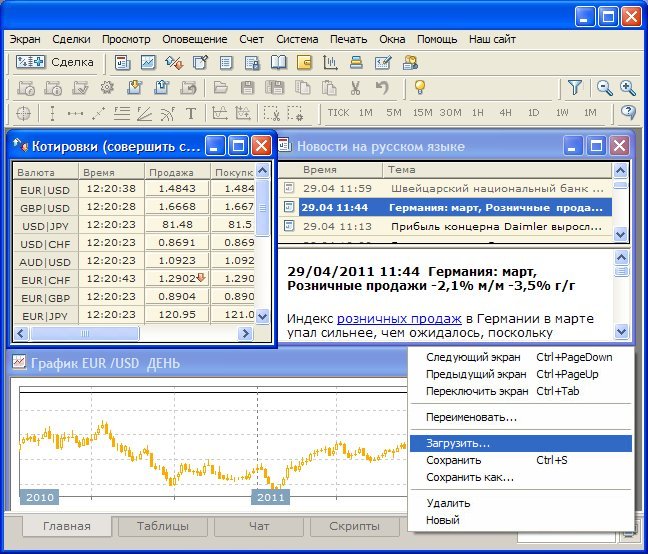Click the zoom out magnifier

[x=604, y=88]
